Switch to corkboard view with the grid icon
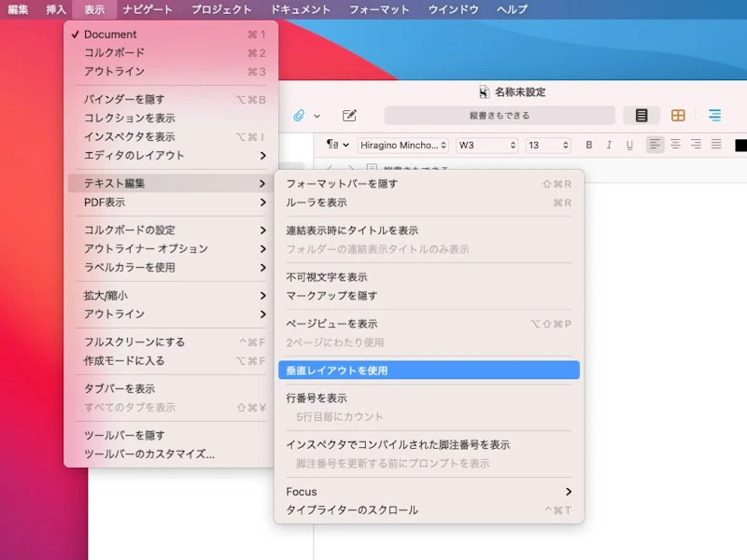The width and height of the screenshot is (747, 560). click(x=678, y=115)
